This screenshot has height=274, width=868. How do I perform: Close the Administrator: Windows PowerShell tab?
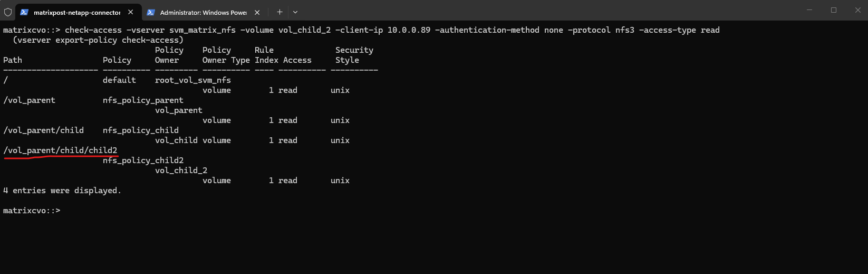(x=257, y=12)
